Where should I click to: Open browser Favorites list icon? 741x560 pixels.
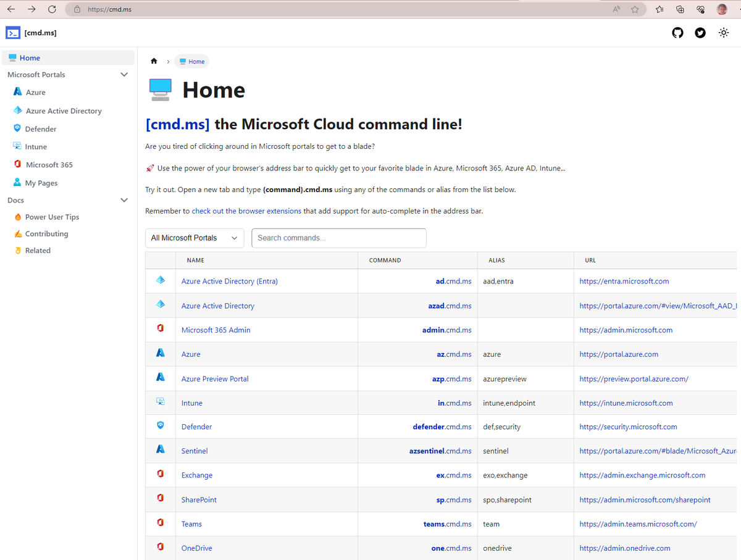tap(659, 9)
